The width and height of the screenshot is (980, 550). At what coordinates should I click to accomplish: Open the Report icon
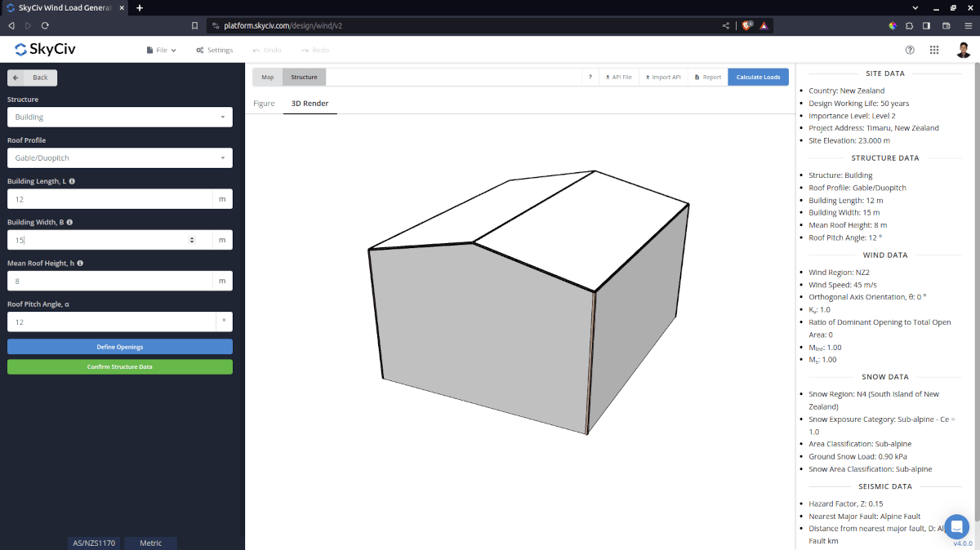pyautogui.click(x=706, y=77)
